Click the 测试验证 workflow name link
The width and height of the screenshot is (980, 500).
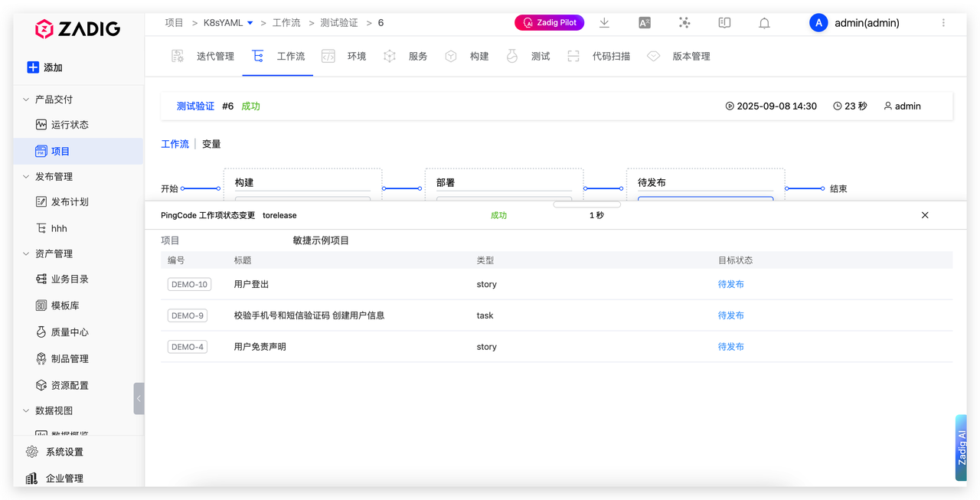195,106
